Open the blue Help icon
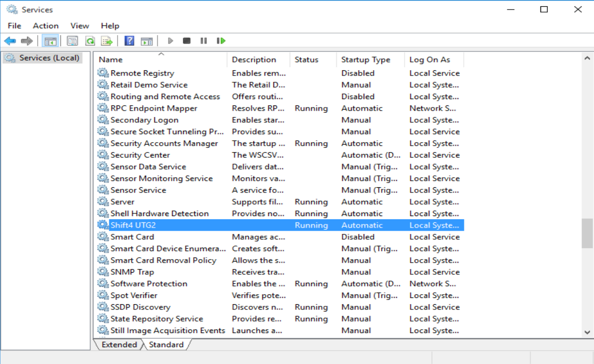The image size is (594, 364). click(x=129, y=41)
